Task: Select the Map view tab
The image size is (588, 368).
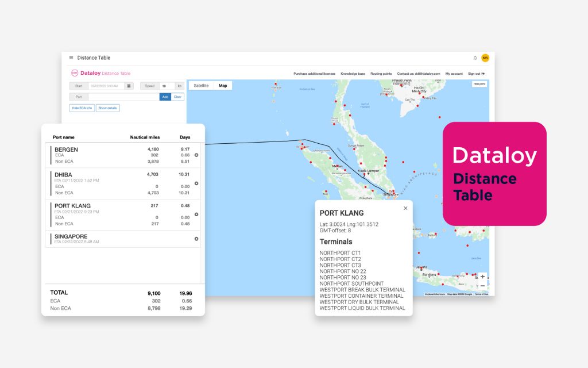Action: (x=223, y=85)
